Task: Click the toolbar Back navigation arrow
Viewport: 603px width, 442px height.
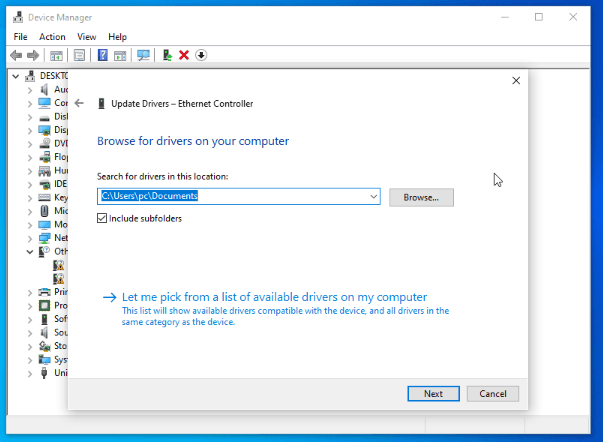Action: click(16, 55)
